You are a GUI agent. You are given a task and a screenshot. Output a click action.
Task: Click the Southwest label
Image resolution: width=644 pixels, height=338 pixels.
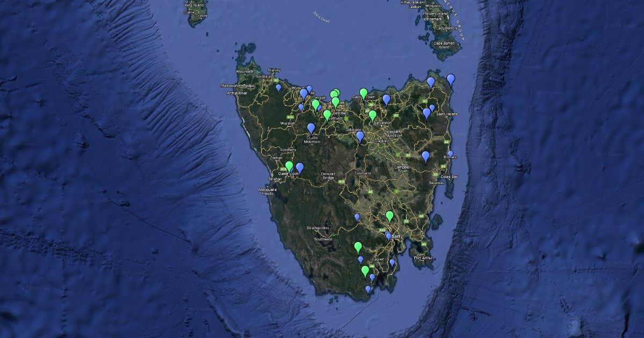(x=324, y=238)
